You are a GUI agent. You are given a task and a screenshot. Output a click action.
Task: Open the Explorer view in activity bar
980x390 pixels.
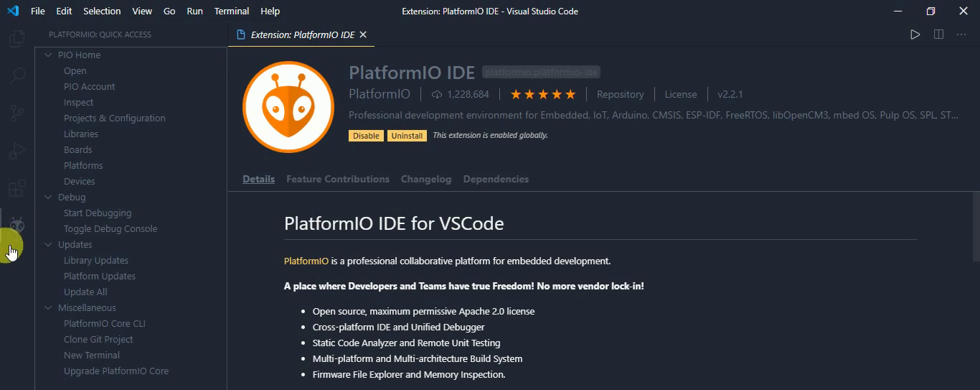click(x=17, y=39)
